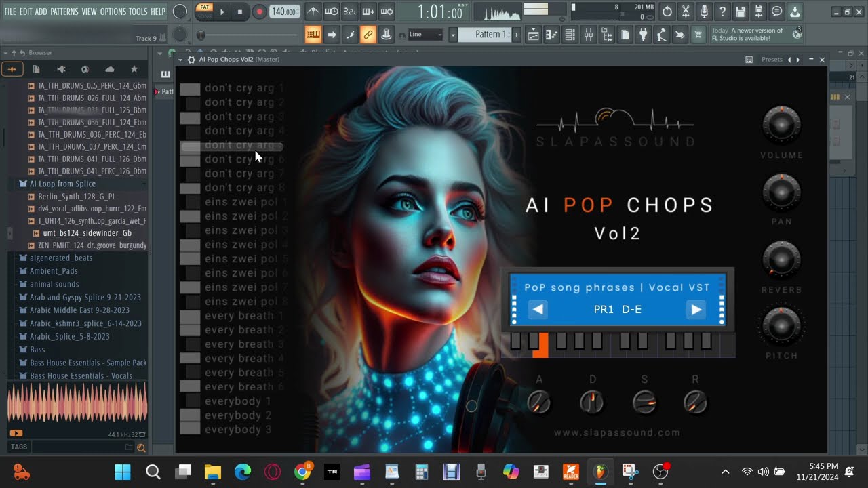Screen dimensions: 868x488
Task: Click the Play button in the transport bar
Action: pyautogui.click(x=222, y=12)
